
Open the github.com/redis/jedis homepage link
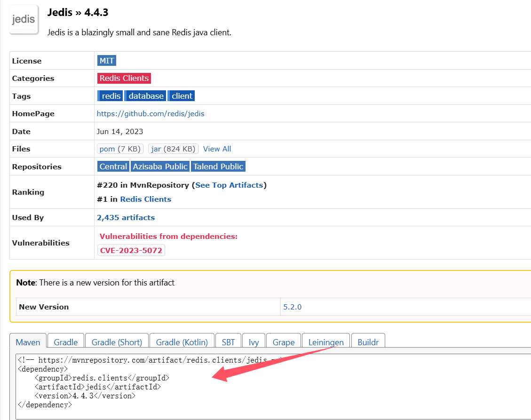(x=151, y=113)
